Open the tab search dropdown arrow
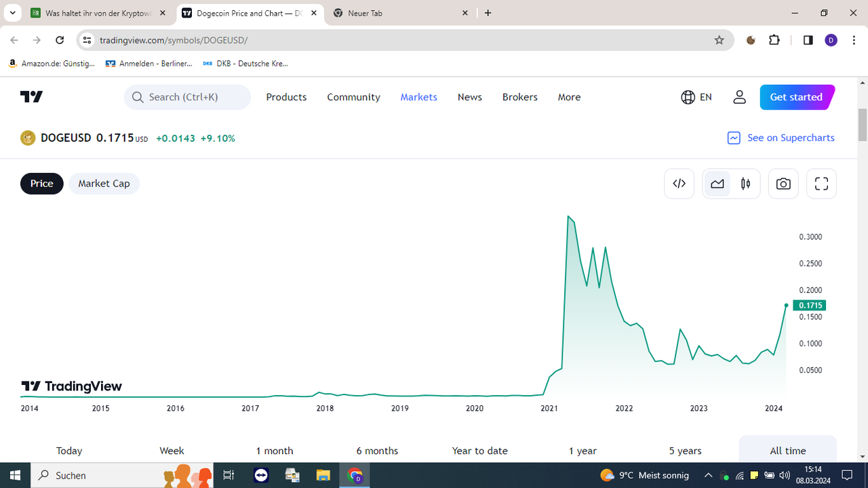The image size is (868, 488). (12, 13)
